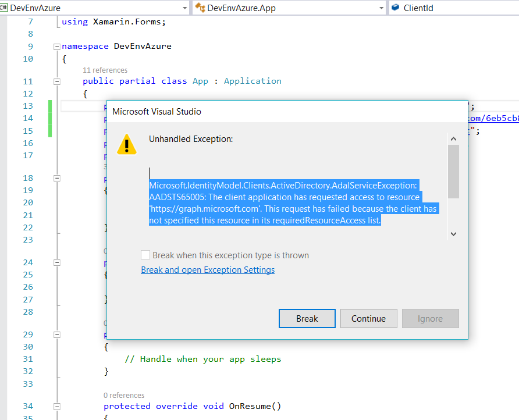Click the Break button in the dialog
The height and width of the screenshot is (420, 519).
pos(307,318)
